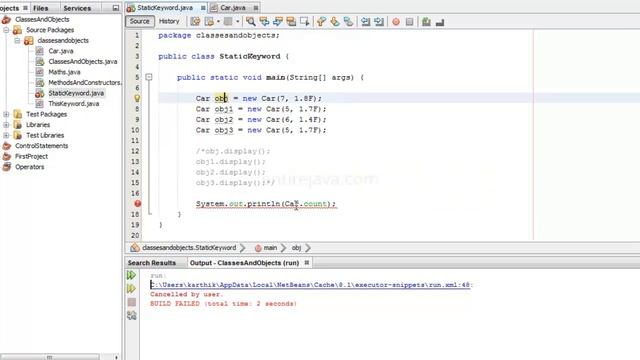
Task: Select the StaticKeyword.java editor tab
Action: (164, 8)
